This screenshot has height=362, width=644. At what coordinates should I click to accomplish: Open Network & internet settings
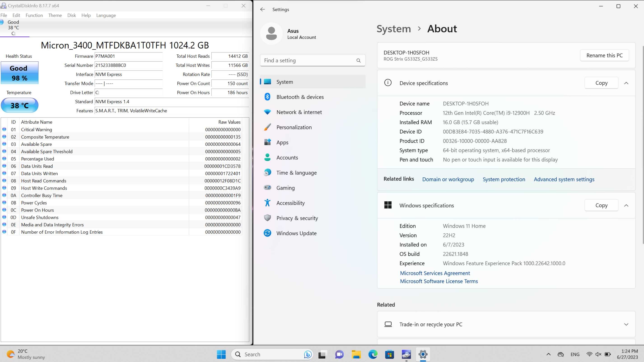click(x=313, y=112)
